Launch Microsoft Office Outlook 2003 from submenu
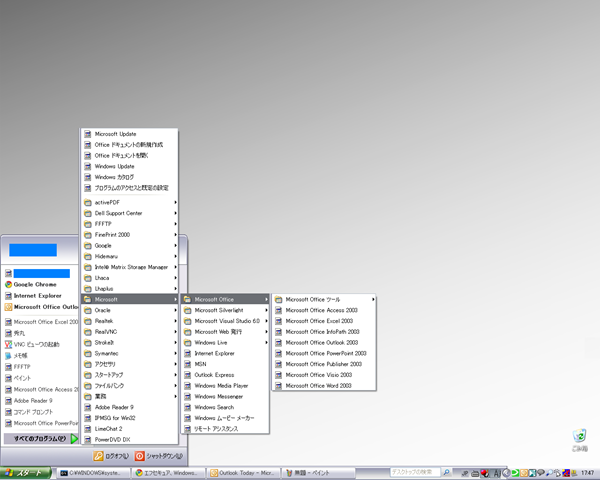This screenshot has width=600, height=480. pyautogui.click(x=324, y=343)
